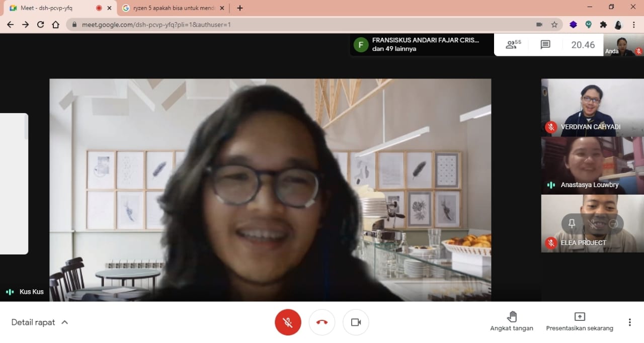Click FRANSISKUS ANDARI FAJAR CRIS... name text
The image size is (644, 343).
coord(426,40)
